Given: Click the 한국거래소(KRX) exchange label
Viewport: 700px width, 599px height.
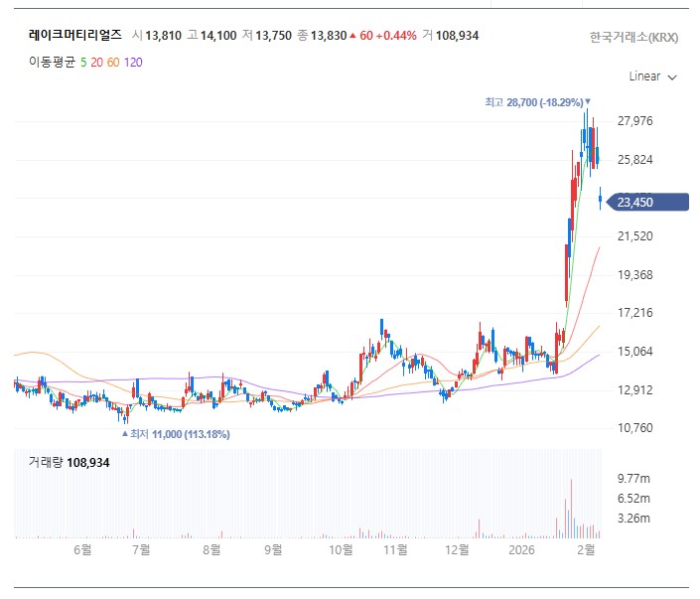Looking at the screenshot, I should click(x=633, y=37).
